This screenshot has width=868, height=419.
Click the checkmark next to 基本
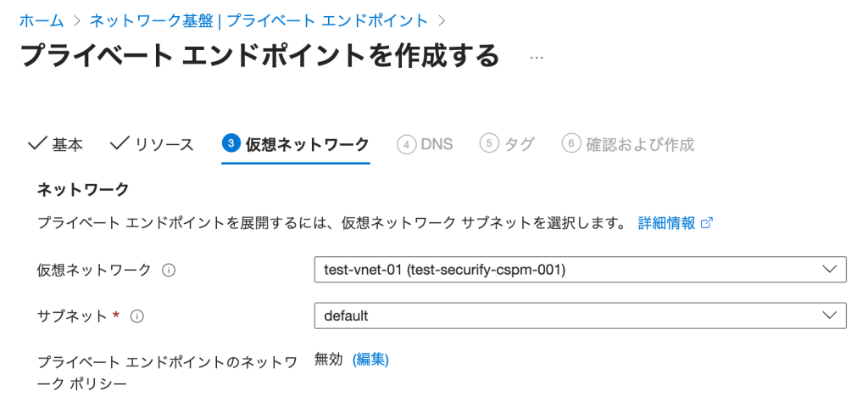(36, 143)
